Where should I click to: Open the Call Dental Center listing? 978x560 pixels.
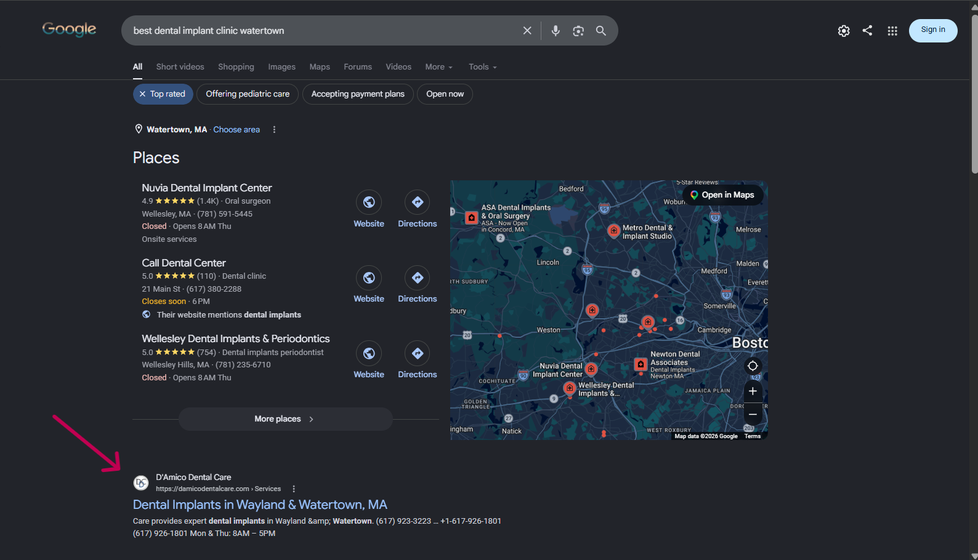pyautogui.click(x=184, y=263)
